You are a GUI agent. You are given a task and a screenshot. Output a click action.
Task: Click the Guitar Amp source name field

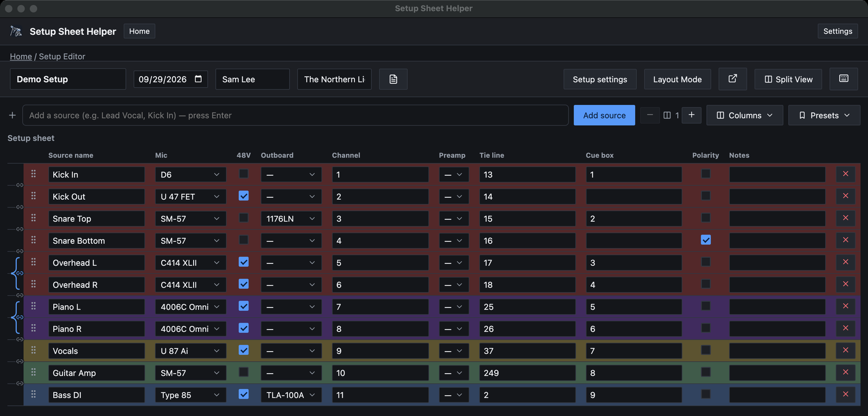coord(97,373)
